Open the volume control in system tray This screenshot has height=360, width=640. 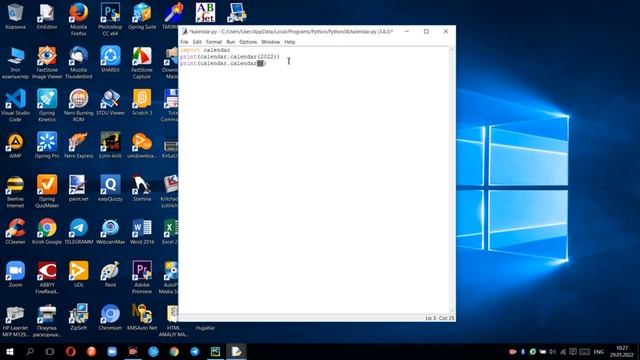pos(552,351)
